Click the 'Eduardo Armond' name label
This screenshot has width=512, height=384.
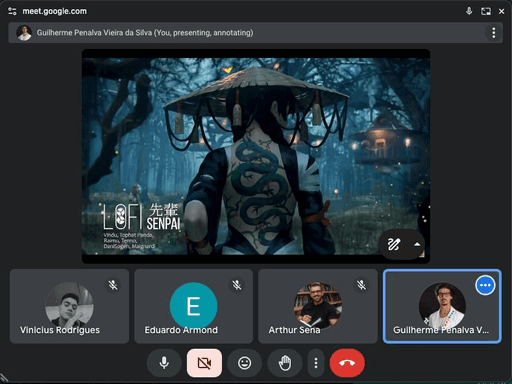[181, 330]
